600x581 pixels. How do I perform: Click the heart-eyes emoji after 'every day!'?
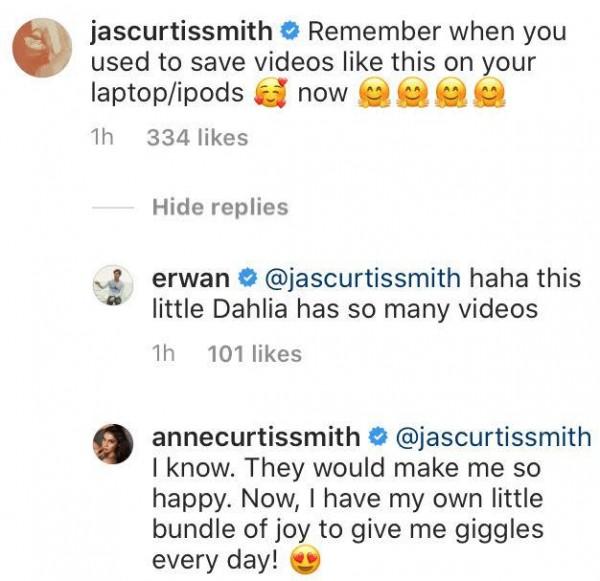point(305,560)
